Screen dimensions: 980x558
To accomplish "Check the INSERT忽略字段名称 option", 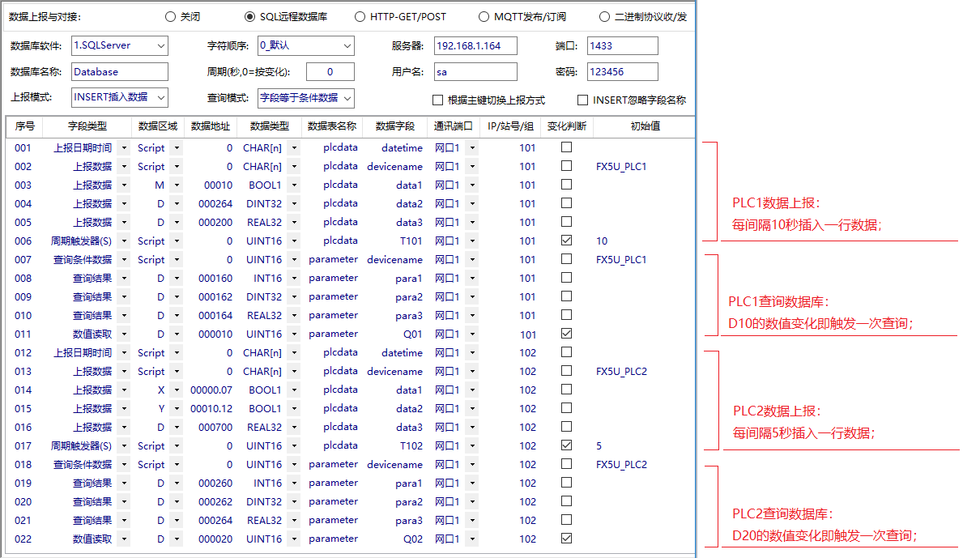I will [582, 100].
